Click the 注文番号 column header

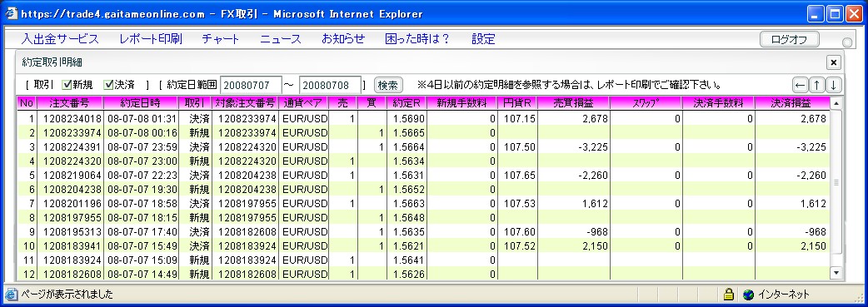pos(69,103)
